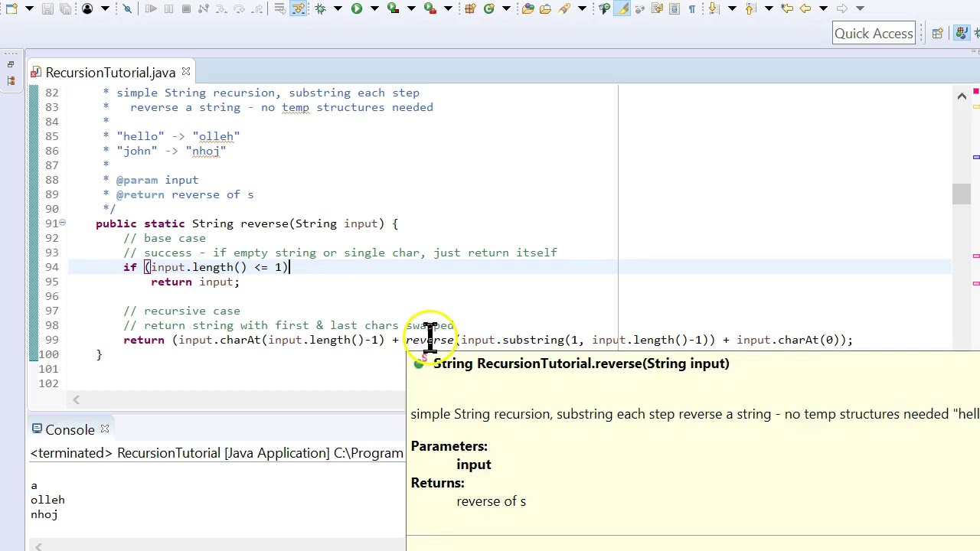This screenshot has width=980, height=551.
Task: Click the 'return input;' code line
Action: pos(195,282)
